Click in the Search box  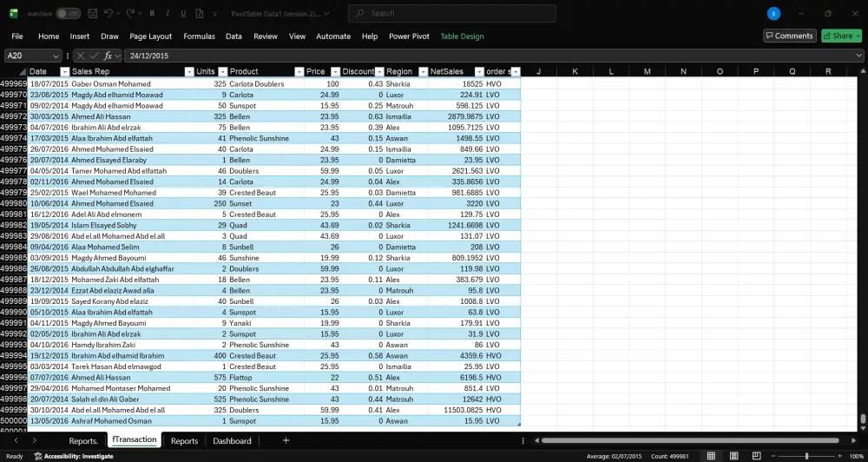[x=451, y=13]
